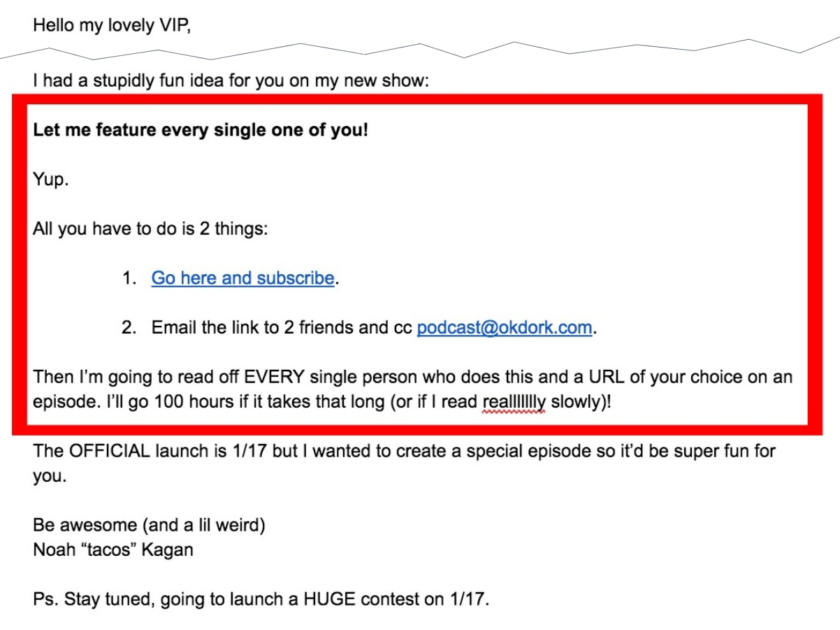This screenshot has width=840, height=630.
Task: Click the word "EVERY" in the read-off paragraph
Action: pos(274,378)
